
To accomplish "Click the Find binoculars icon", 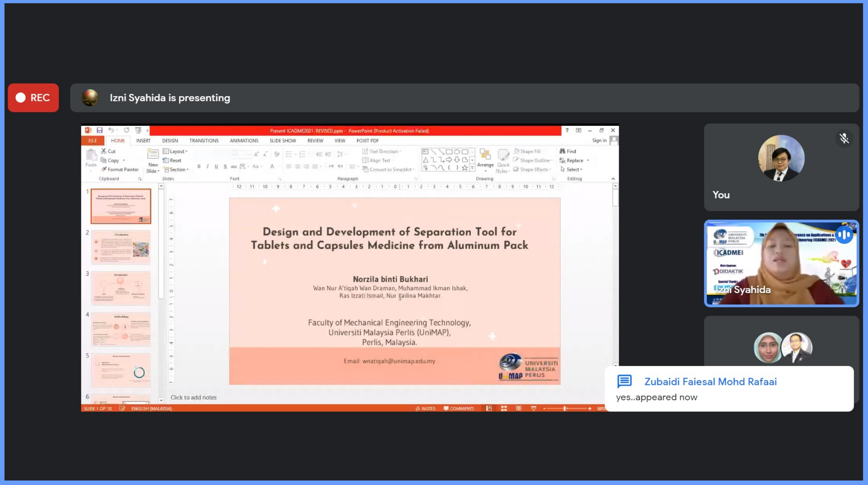I will click(562, 151).
